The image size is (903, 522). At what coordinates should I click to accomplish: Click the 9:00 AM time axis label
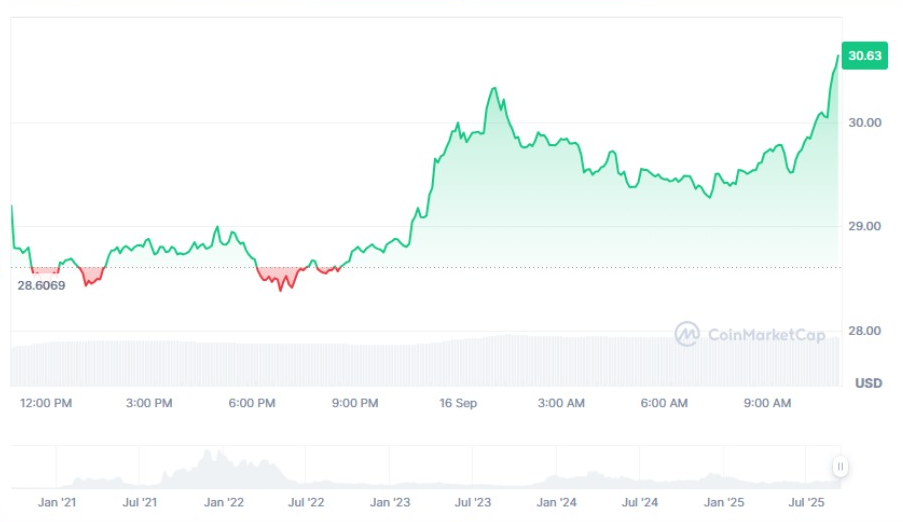(x=767, y=403)
